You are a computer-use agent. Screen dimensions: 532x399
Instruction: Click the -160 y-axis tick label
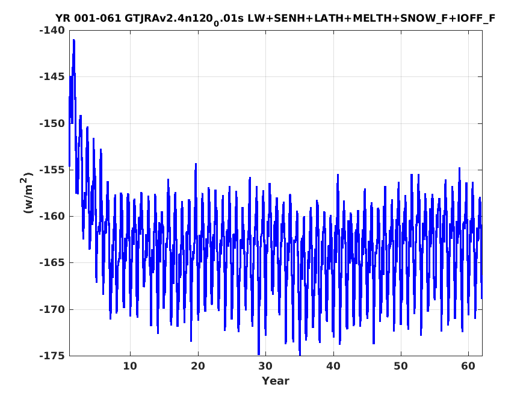(52, 216)
